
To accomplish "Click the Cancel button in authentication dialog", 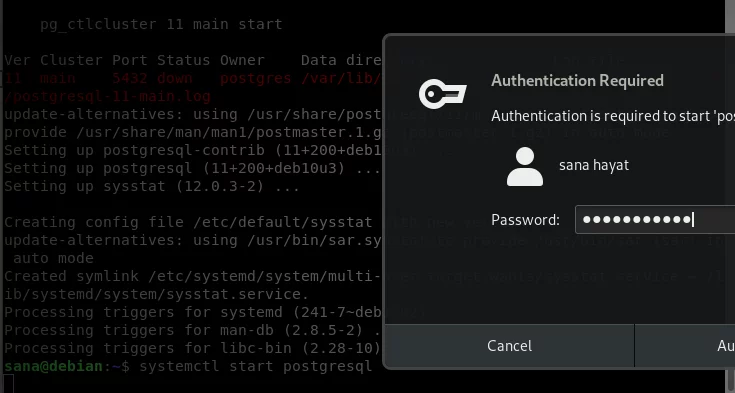I will pos(509,346).
